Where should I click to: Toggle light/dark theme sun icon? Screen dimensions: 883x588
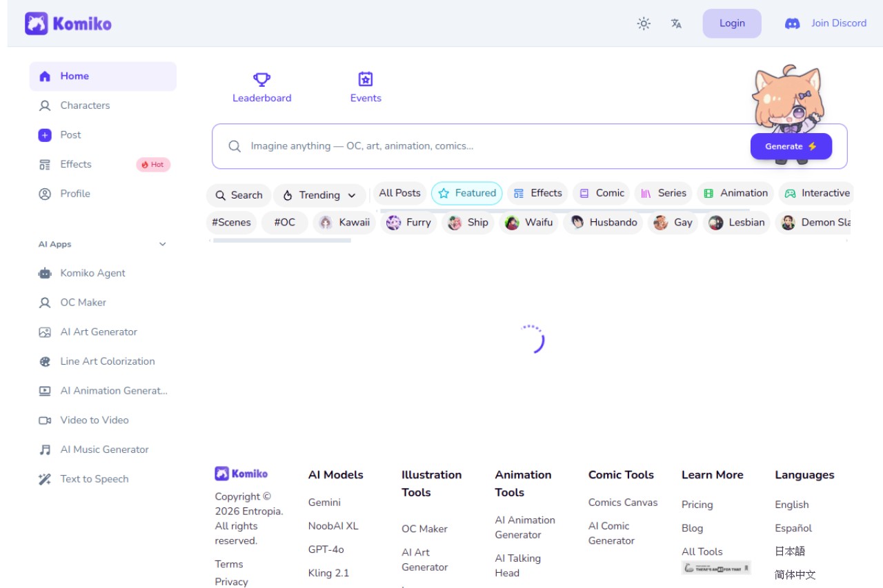(x=644, y=23)
